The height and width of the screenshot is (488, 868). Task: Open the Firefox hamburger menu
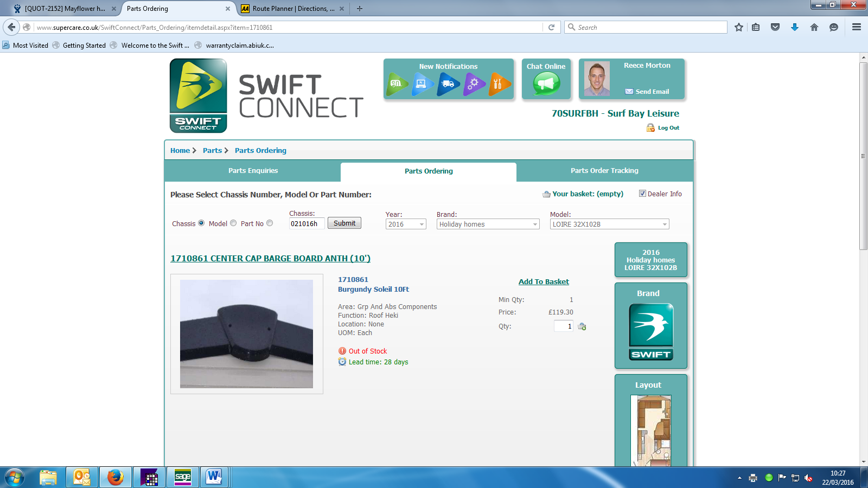[857, 27]
